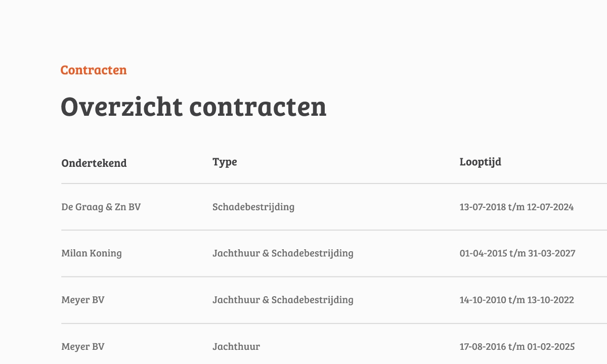
Task: Sort by the Type column header
Action: pos(225,162)
